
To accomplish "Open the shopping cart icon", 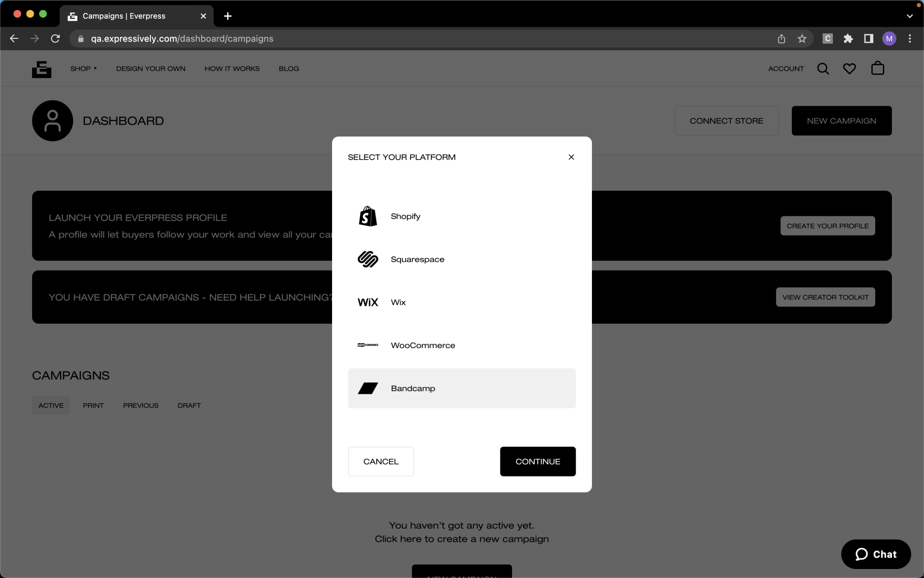I will 876,68.
